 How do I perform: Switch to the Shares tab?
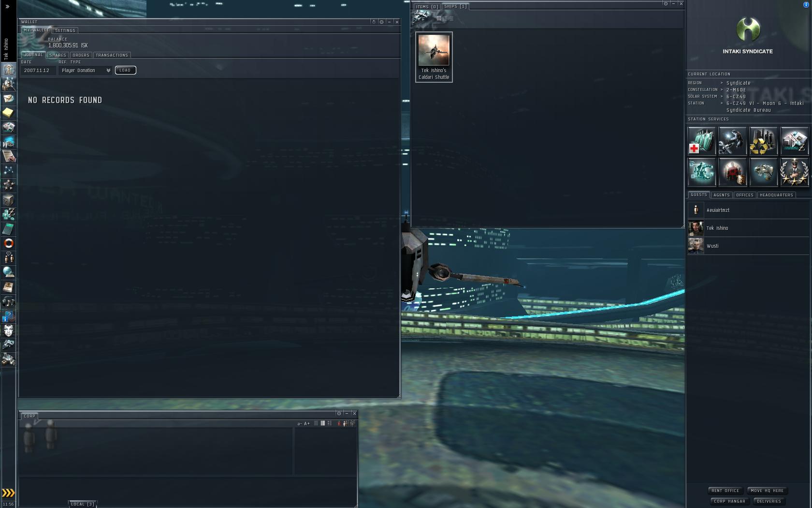58,55
